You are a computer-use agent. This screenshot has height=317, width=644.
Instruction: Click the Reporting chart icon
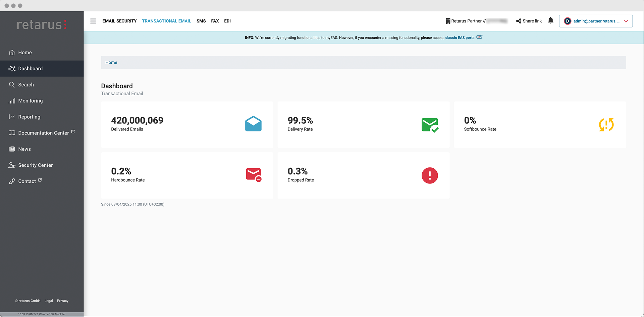coord(12,117)
